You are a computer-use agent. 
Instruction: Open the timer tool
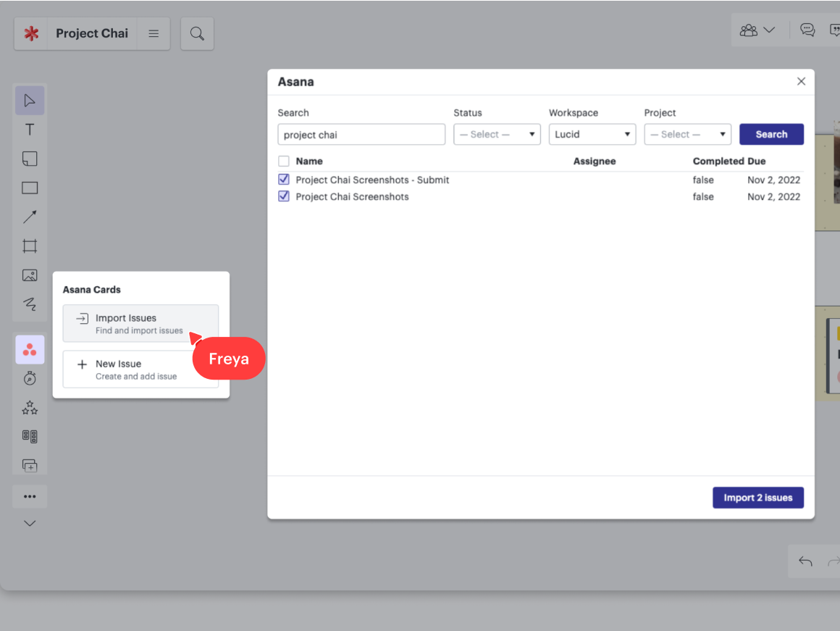pyautogui.click(x=30, y=378)
